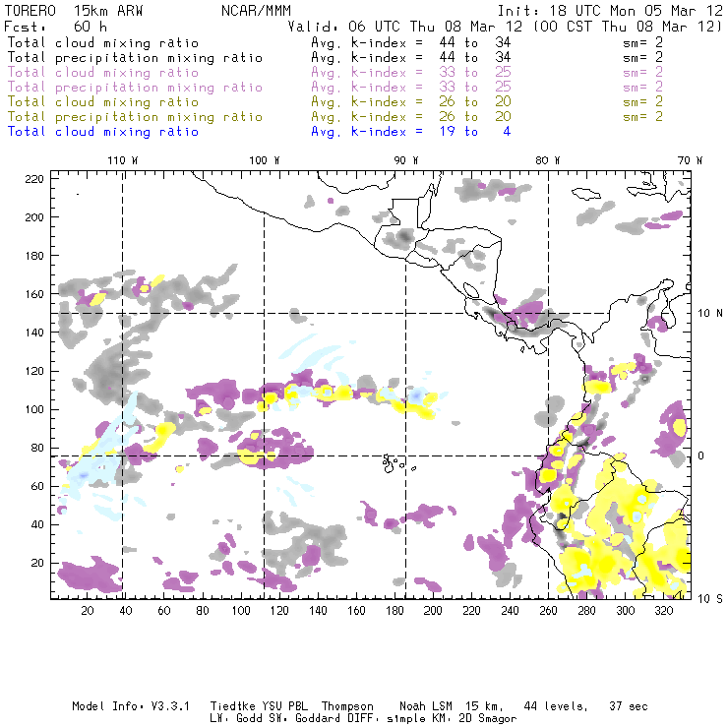Click the olive 'Total precipitation mixing ratio' legend label

pos(135,117)
